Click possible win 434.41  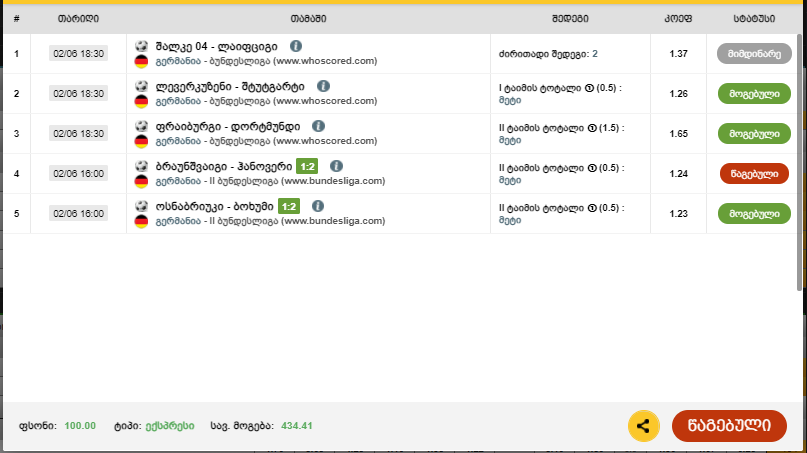[x=296, y=426]
